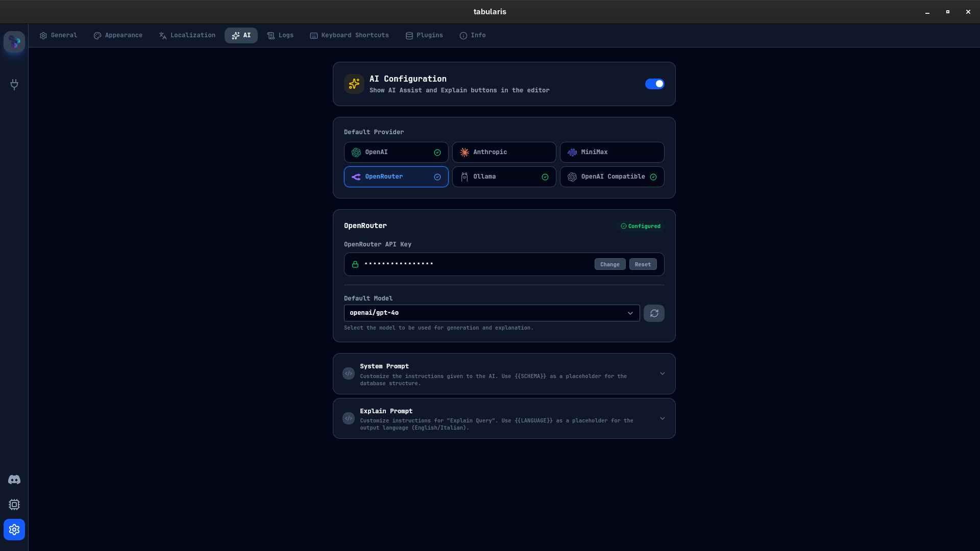The image size is (980, 551).
Task: Select the MiniMax provider icon
Action: click(x=572, y=152)
